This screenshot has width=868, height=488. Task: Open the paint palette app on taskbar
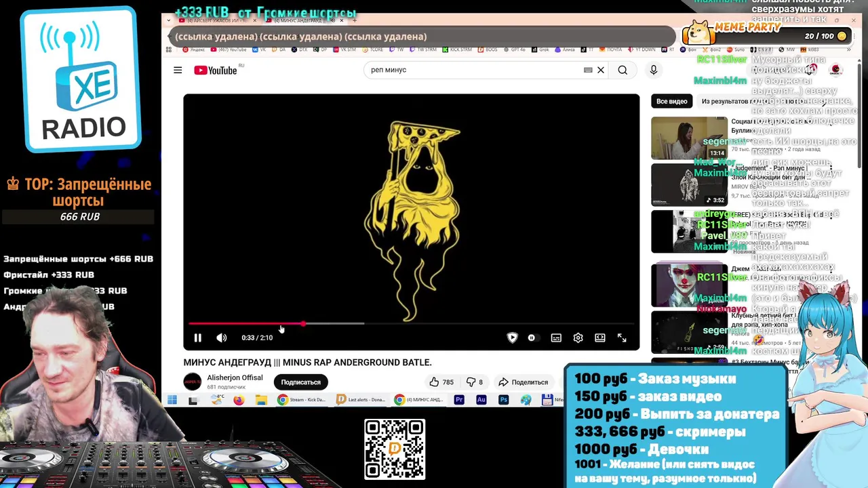[526, 401]
